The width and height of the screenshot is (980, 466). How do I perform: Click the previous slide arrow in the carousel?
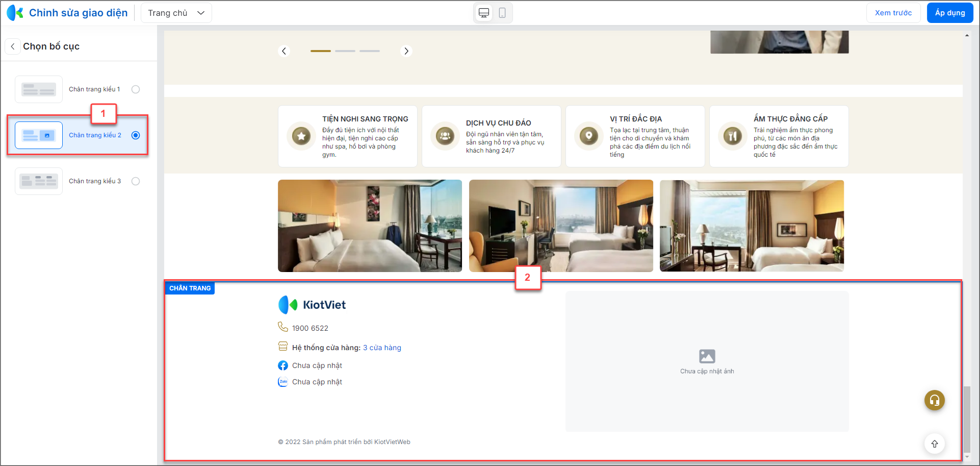click(x=285, y=51)
